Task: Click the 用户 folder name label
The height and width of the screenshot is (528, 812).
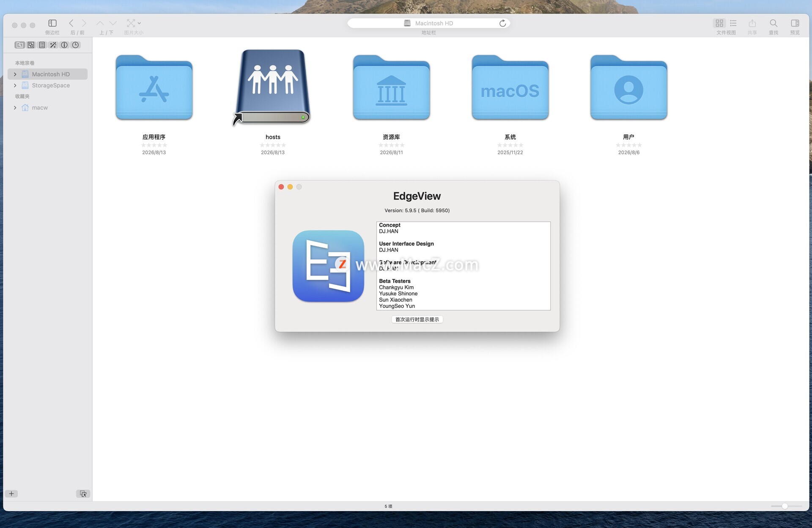Action: click(x=629, y=137)
